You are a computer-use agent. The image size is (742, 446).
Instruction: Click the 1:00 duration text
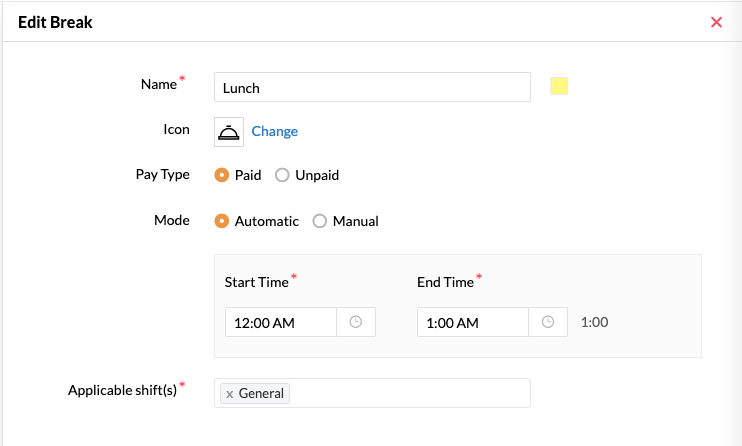pos(594,322)
